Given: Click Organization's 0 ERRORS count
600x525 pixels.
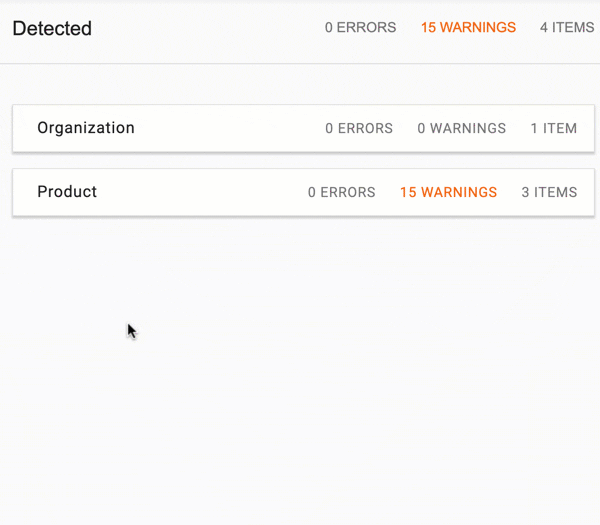Looking at the screenshot, I should 359,128.
